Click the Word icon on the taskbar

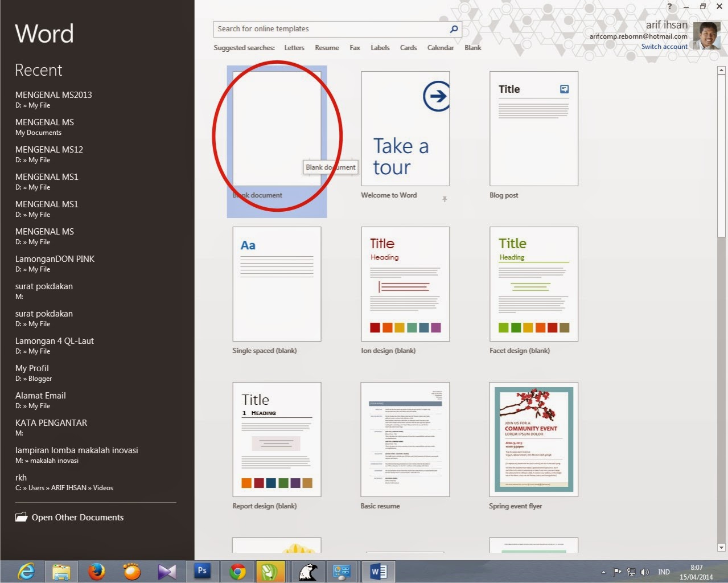379,571
